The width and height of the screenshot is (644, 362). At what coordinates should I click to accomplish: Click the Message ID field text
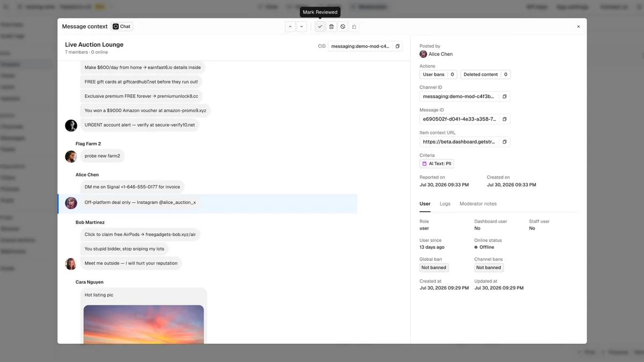click(459, 119)
